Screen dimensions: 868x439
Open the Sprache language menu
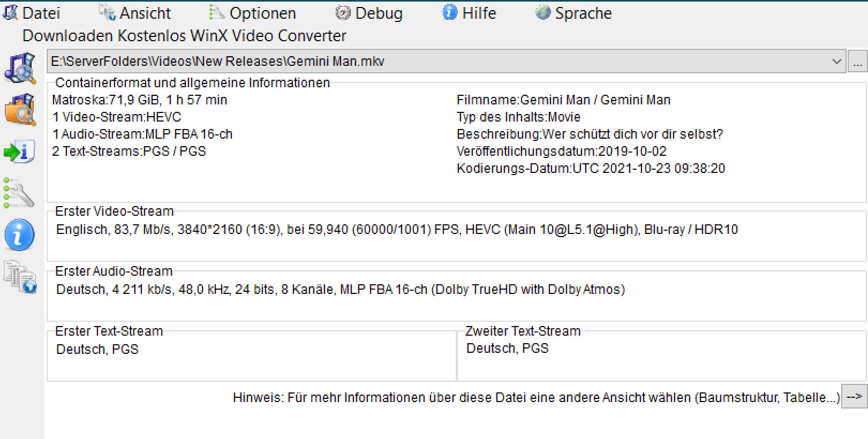click(x=573, y=13)
